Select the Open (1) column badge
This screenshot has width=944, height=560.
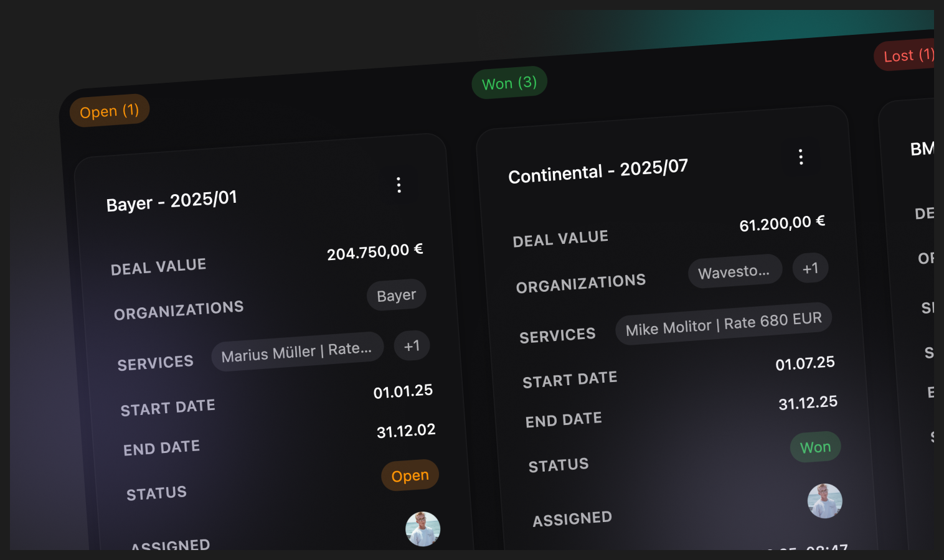coord(110,111)
